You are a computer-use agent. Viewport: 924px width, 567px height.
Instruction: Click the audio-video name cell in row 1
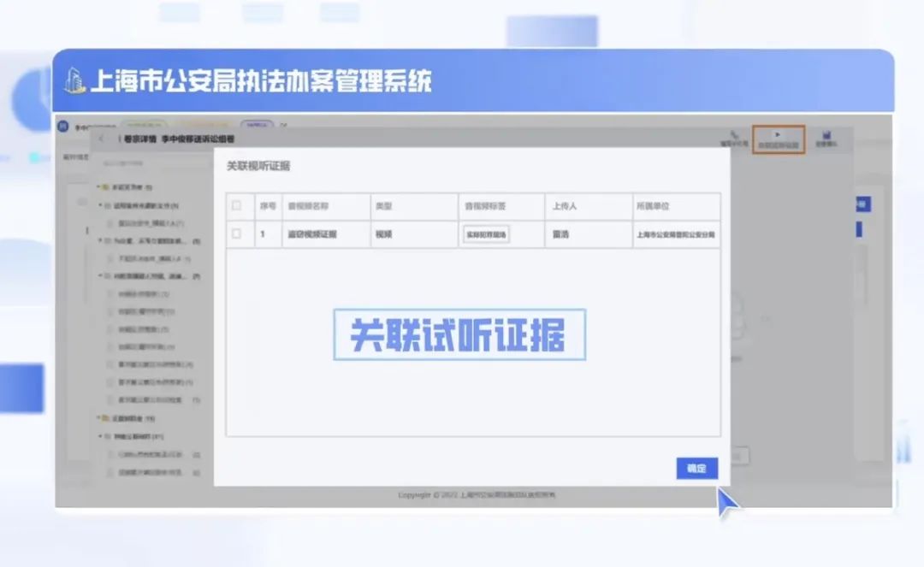tap(312, 234)
